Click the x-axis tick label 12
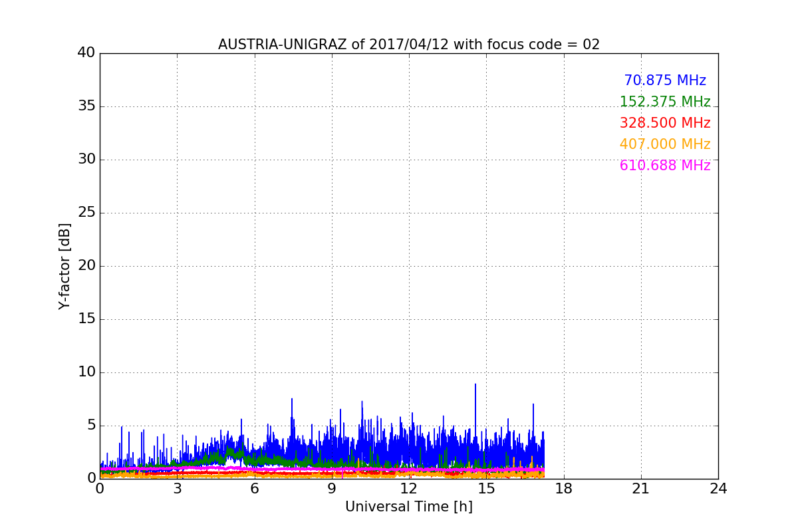Image resolution: width=798 pixels, height=532 pixels. (x=409, y=489)
